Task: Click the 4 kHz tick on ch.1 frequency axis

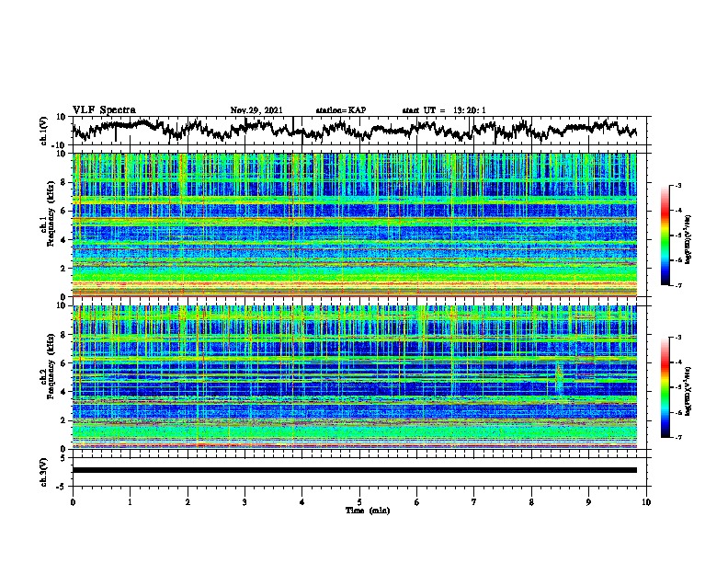Action: point(64,240)
